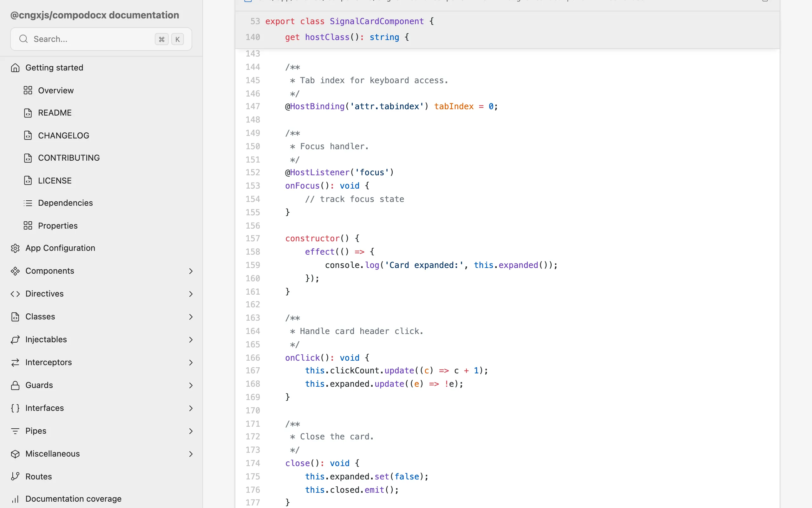
Task: Click the K shortcut key badge
Action: 178,39
